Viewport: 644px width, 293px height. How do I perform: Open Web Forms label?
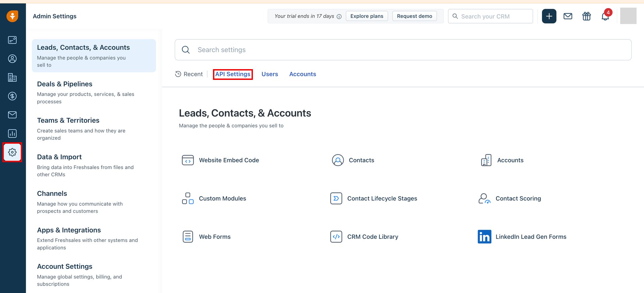pos(215,237)
